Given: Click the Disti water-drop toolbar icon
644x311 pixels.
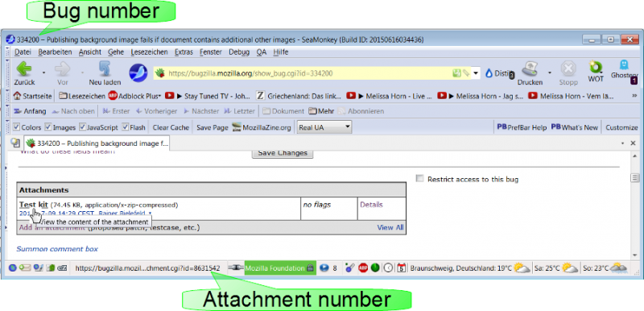Looking at the screenshot, I should (x=499, y=73).
